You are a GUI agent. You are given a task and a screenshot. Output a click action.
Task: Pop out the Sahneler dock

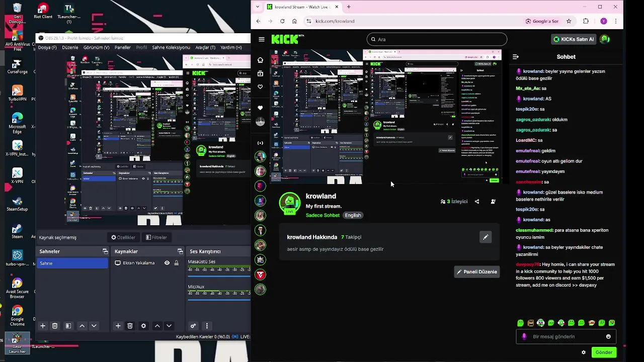(x=105, y=251)
